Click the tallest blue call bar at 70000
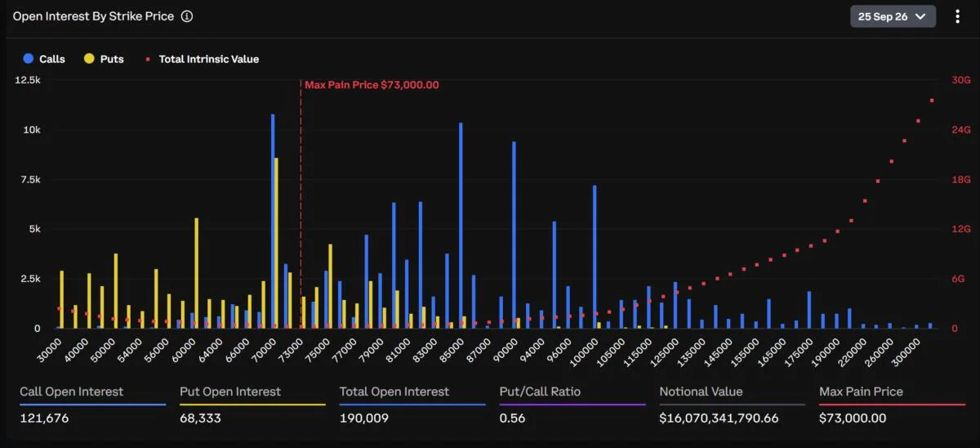 point(273,221)
